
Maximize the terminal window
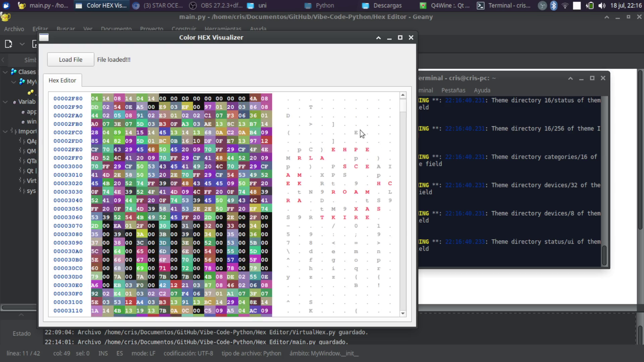pos(592,78)
